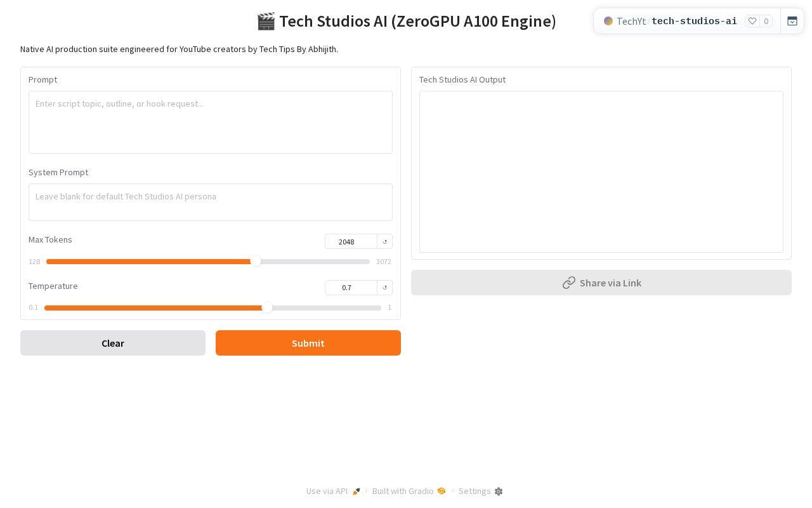The width and height of the screenshot is (812, 508).
Task: Focus the System Prompt text area
Action: point(211,202)
